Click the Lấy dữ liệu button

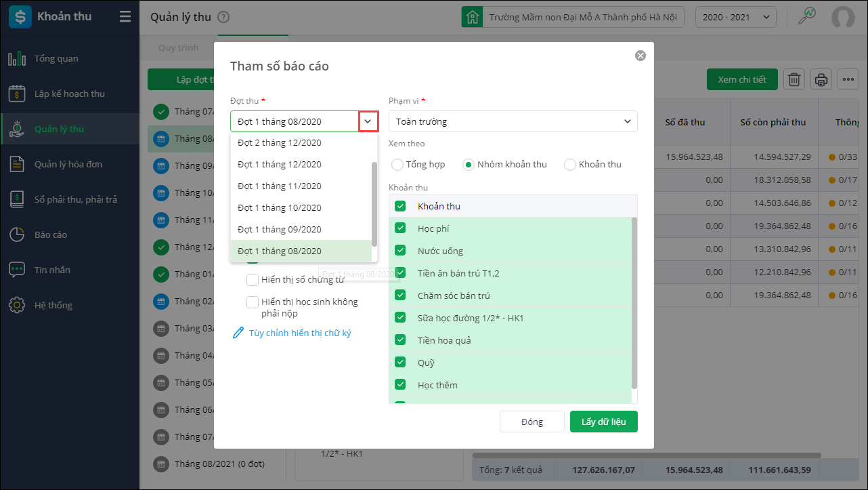coord(604,422)
